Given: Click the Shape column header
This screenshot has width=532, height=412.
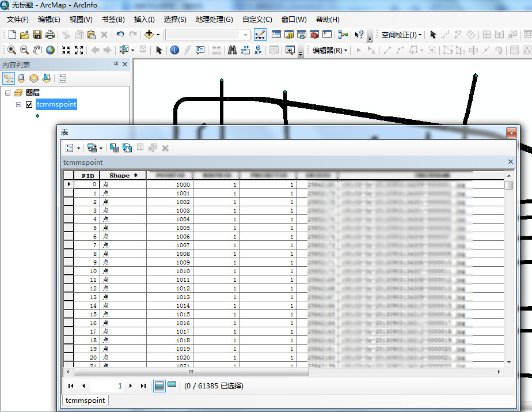Looking at the screenshot, I should click(123, 176).
